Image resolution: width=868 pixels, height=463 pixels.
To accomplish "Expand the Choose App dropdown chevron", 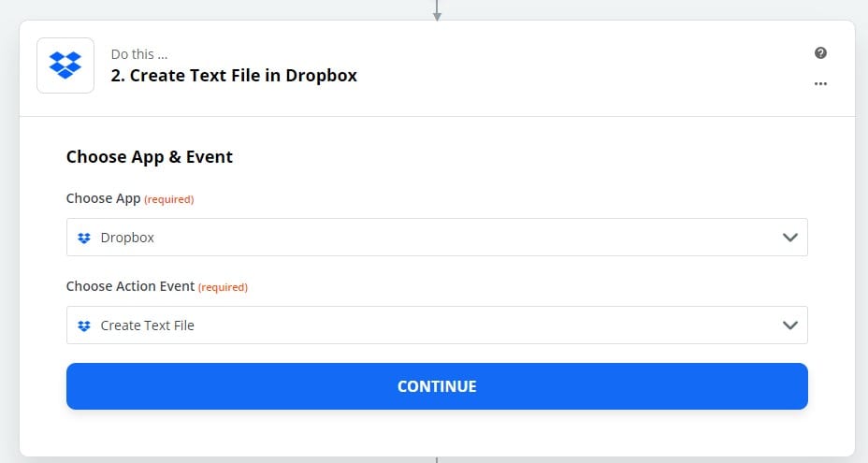I will tap(790, 238).
